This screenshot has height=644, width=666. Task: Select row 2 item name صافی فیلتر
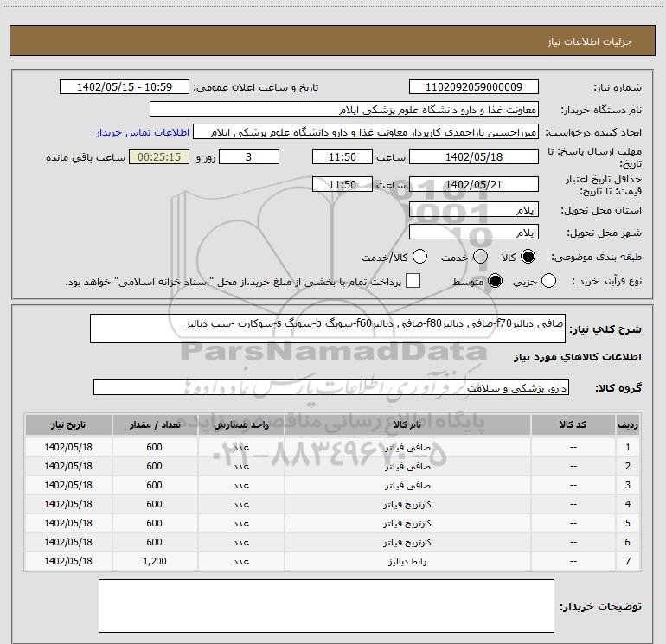tap(407, 466)
